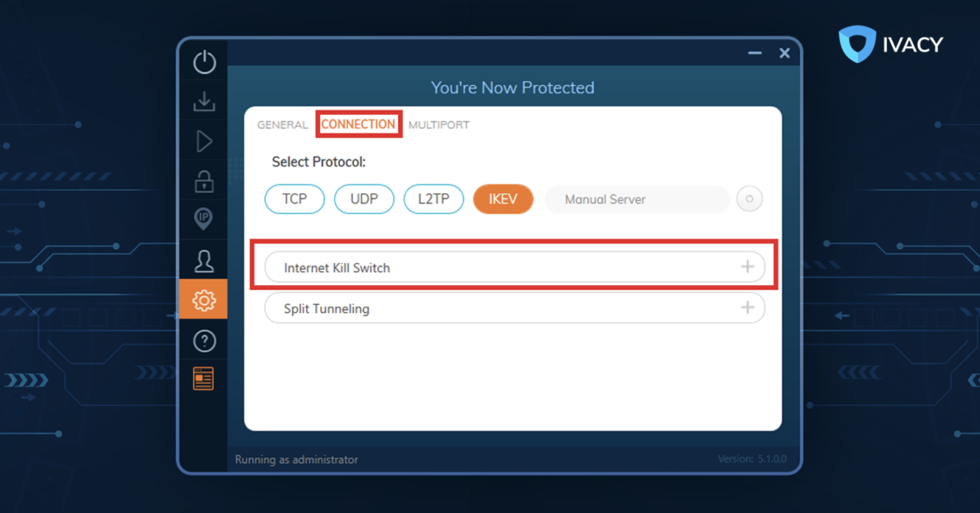This screenshot has width=980, height=513.
Task: Open the MULTIPORT tab
Action: pos(438,124)
